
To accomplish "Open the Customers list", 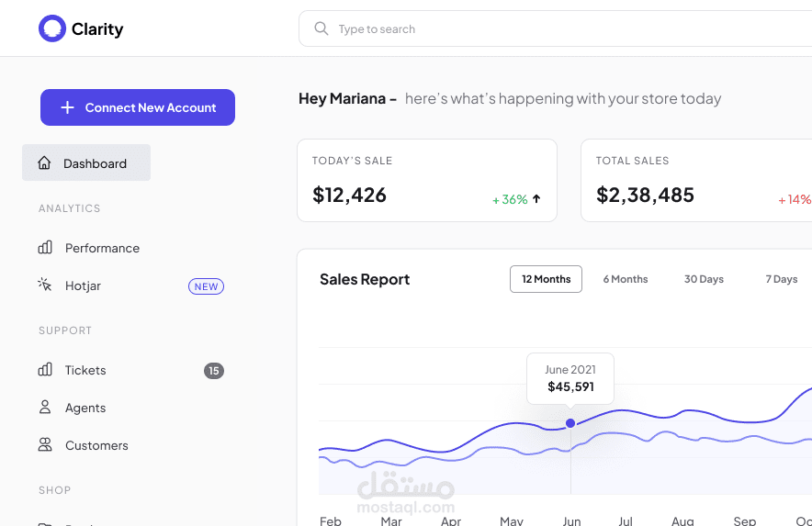I will pyautogui.click(x=96, y=445).
